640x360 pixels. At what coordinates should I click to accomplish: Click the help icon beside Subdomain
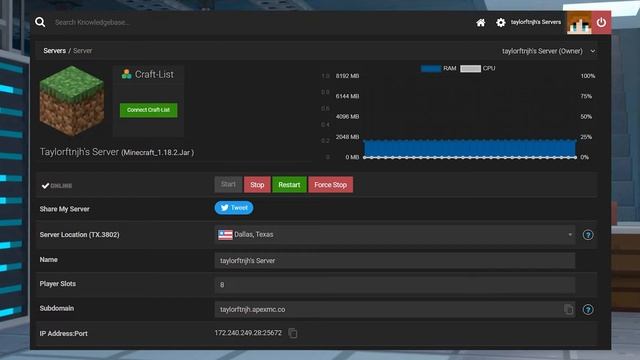[x=588, y=309]
